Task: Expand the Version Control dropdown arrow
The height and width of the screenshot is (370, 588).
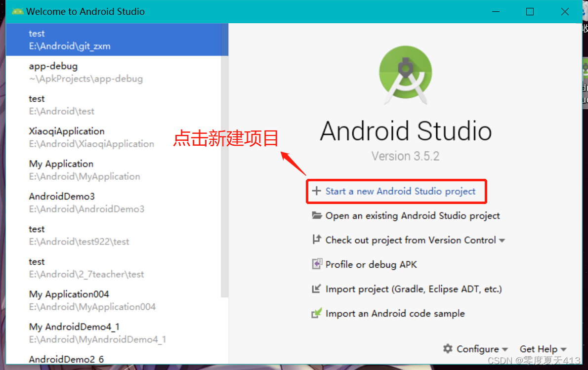Action: pos(502,241)
